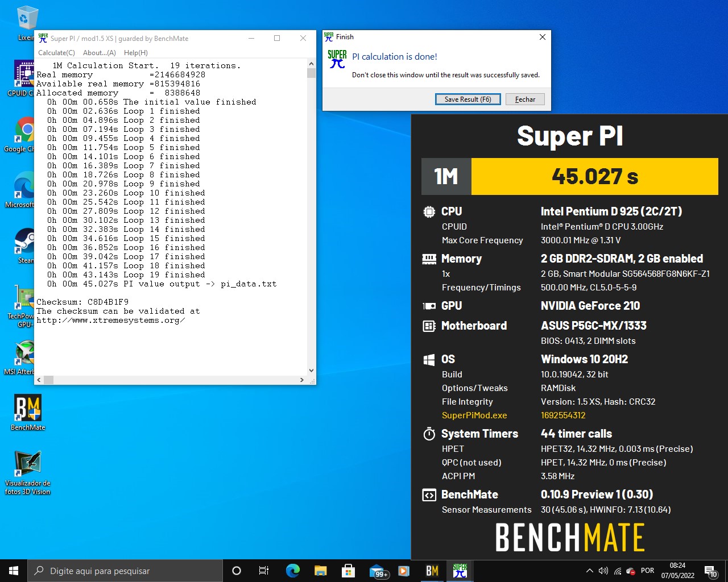Maximize the Super PI window

tap(277, 38)
